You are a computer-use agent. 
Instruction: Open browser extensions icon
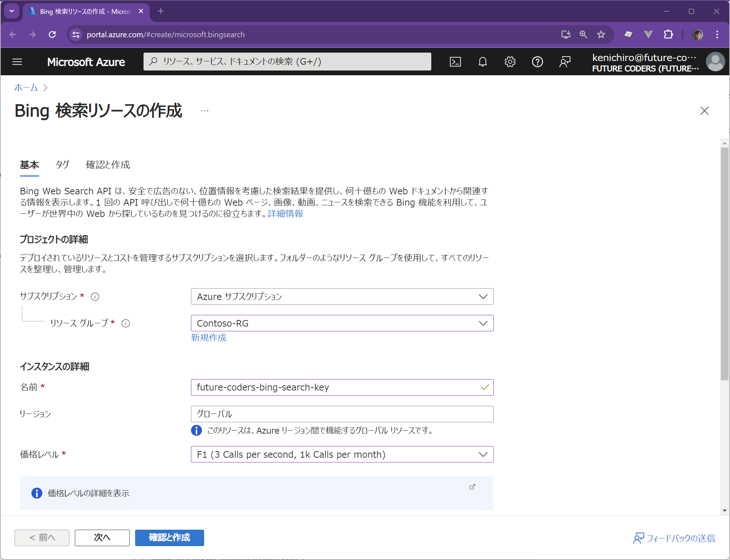point(668,34)
